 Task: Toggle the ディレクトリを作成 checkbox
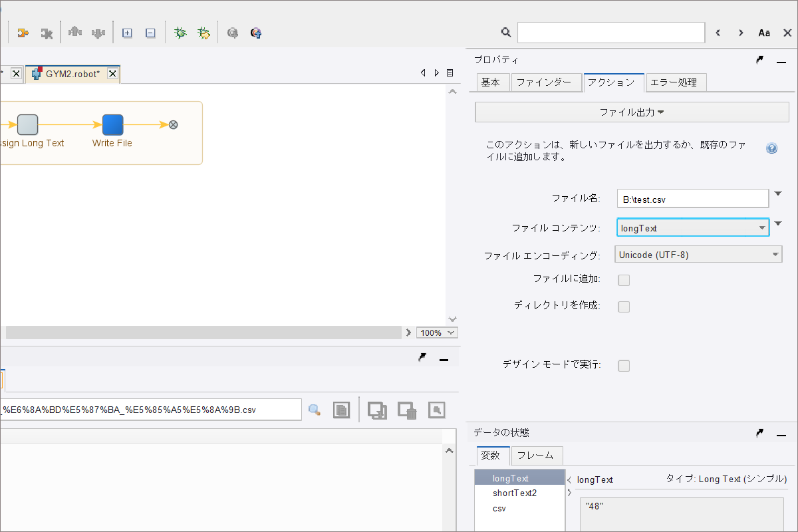624,307
